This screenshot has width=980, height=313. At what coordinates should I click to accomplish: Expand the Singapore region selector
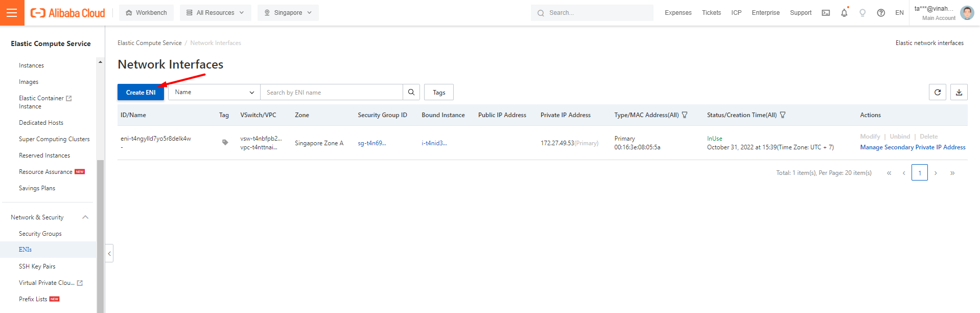pyautogui.click(x=288, y=13)
